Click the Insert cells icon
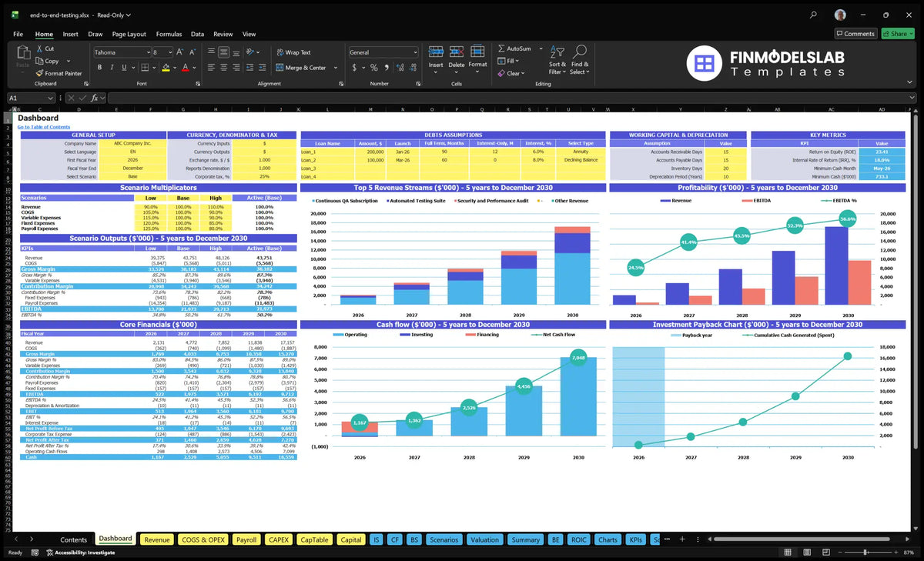This screenshot has height=561, width=924. 436,52
